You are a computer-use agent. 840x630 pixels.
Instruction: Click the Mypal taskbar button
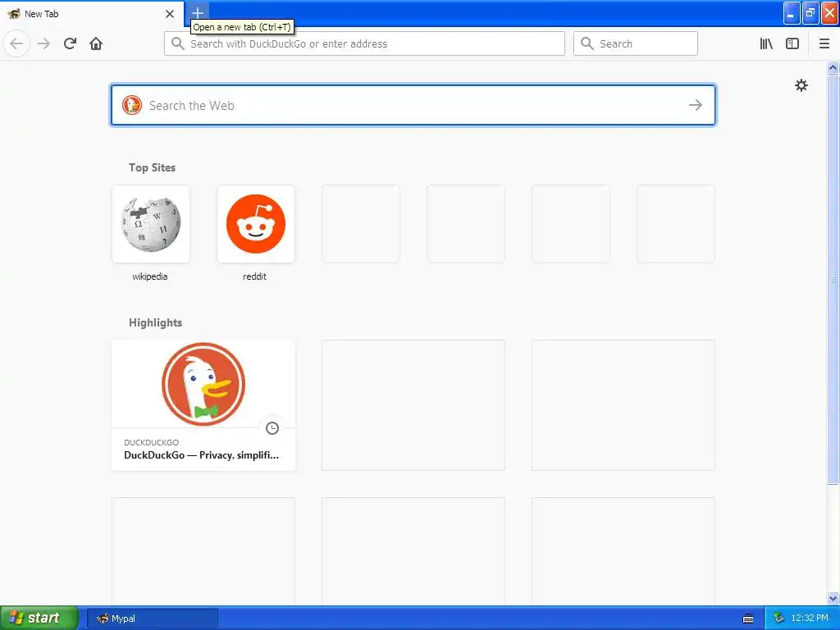point(152,619)
